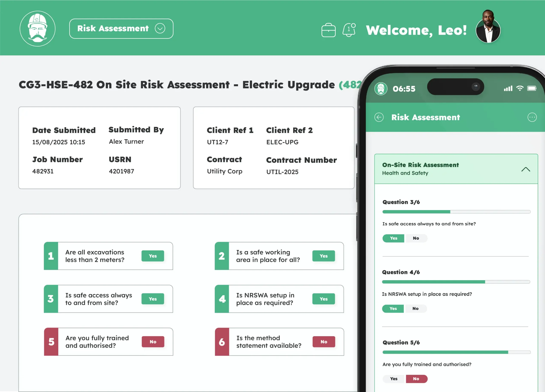Tap 'Is safe access always to and from site?' on phone

[x=429, y=224]
